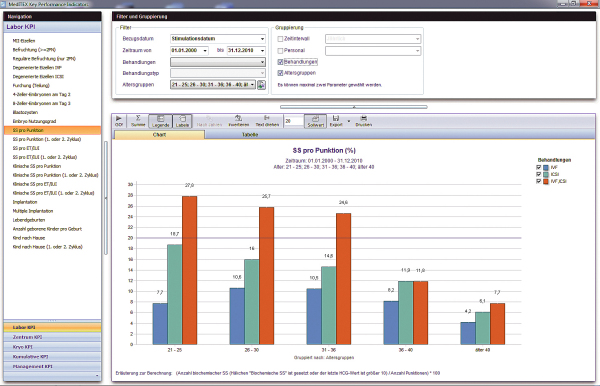This screenshot has height=386, width=600.
Task: Enable the Zeitintervall grouping checkbox
Action: [x=280, y=39]
